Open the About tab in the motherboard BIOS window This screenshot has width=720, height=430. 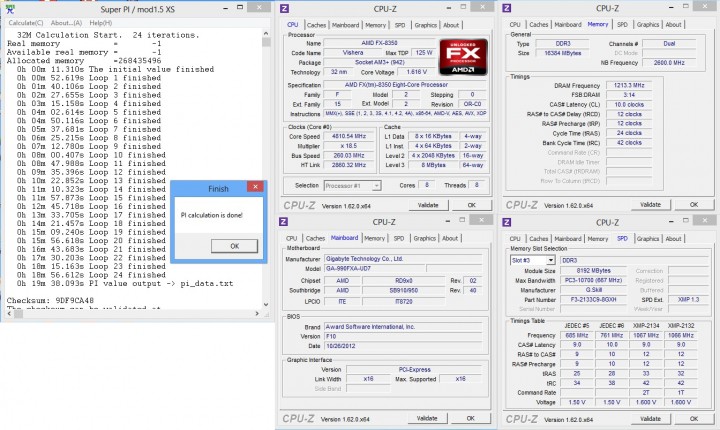[452, 238]
